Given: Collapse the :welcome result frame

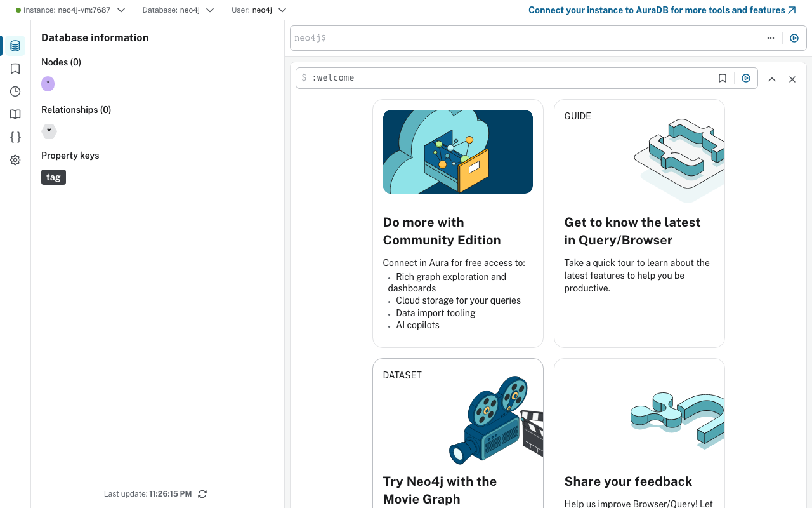Looking at the screenshot, I should [772, 79].
